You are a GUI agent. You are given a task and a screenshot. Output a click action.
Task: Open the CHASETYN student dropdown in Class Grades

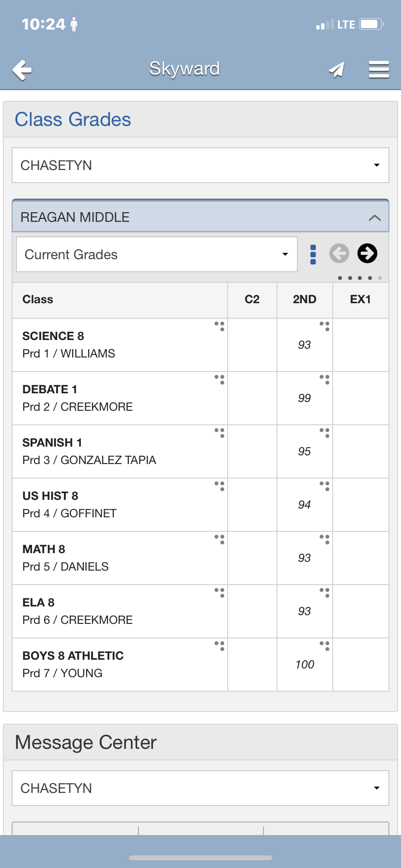pos(200,165)
